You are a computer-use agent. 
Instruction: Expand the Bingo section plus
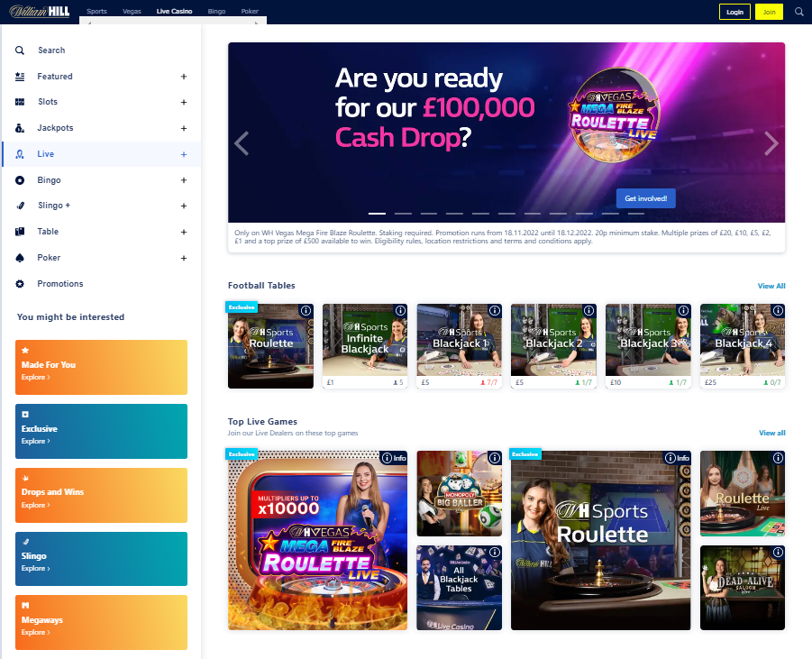pyautogui.click(x=183, y=180)
